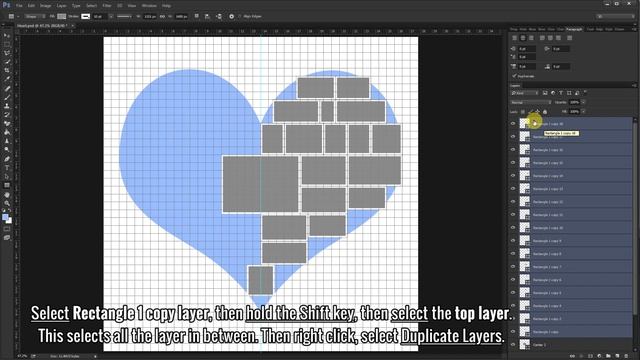Switch to the Paragraph panel tab

[574, 29]
